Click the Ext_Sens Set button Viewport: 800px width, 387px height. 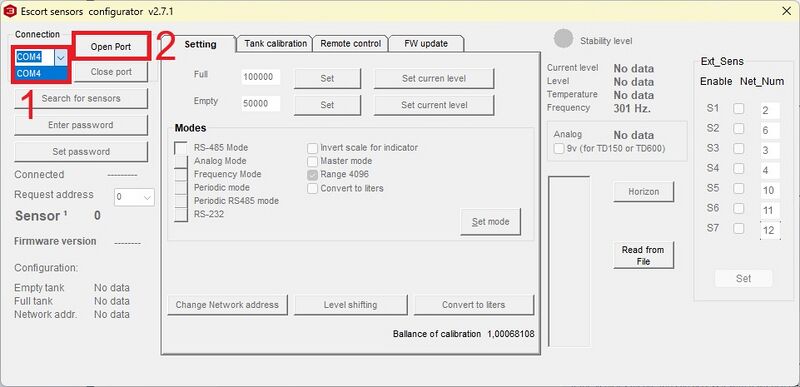click(x=743, y=278)
